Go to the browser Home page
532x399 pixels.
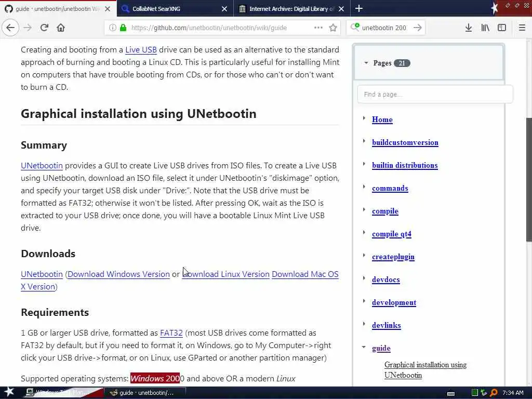61,28
